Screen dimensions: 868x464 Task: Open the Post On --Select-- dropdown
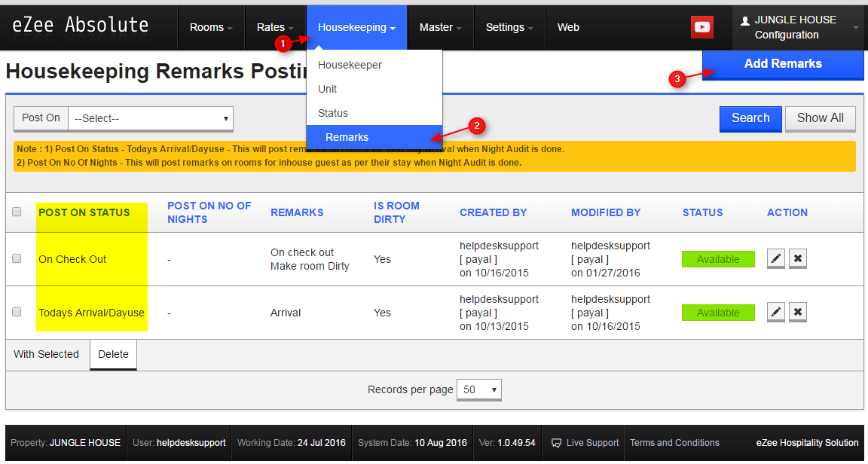coord(150,118)
